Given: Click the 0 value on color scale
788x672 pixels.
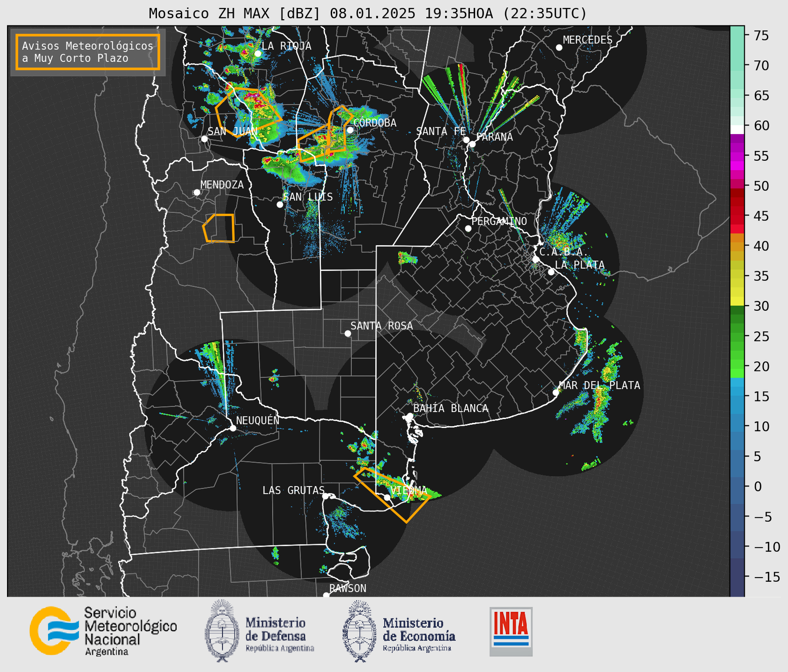Looking at the screenshot, I should (758, 486).
